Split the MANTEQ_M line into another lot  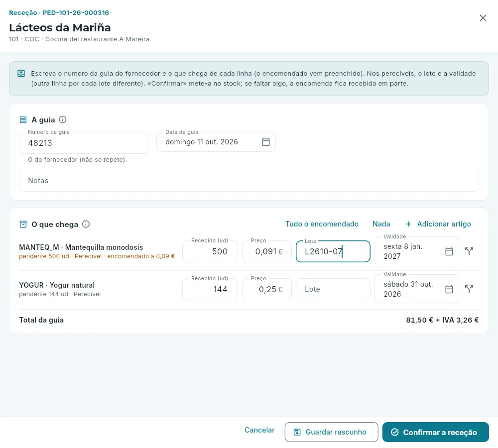coord(469,251)
